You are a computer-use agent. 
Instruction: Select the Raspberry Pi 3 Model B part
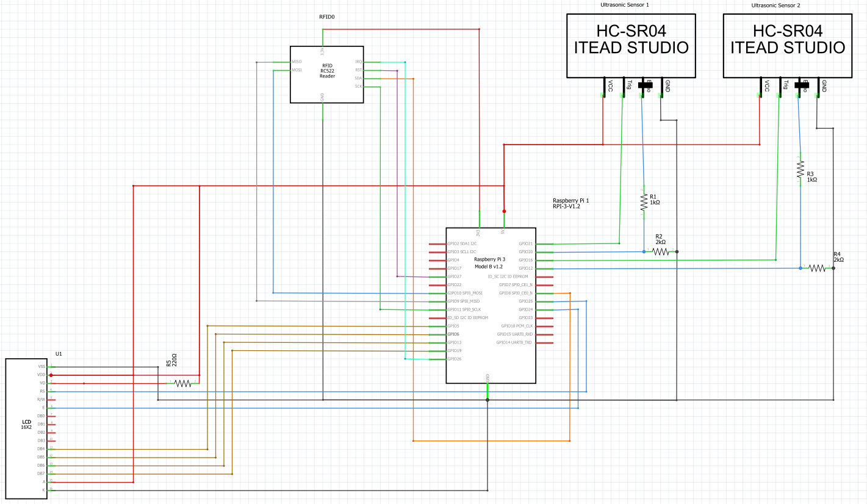491,305
